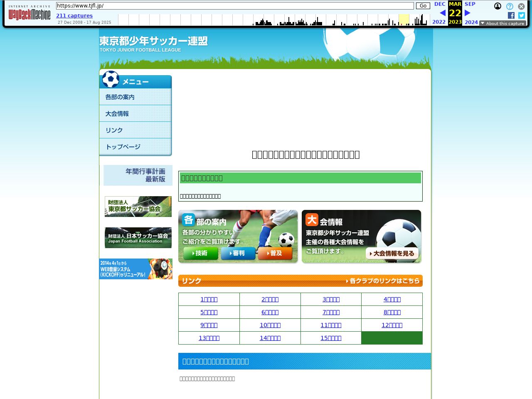Go to next capture with right arrow
Viewport: 532px width, 399px height.
[468, 13]
